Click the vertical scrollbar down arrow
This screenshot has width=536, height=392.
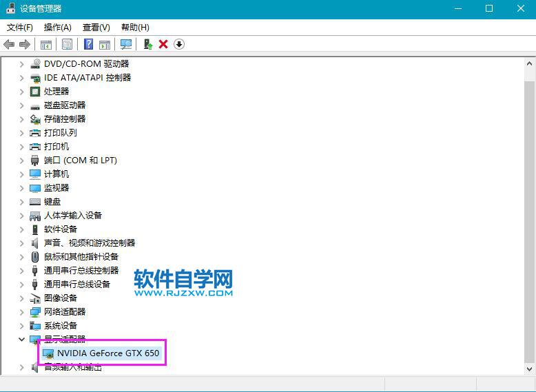[529, 370]
